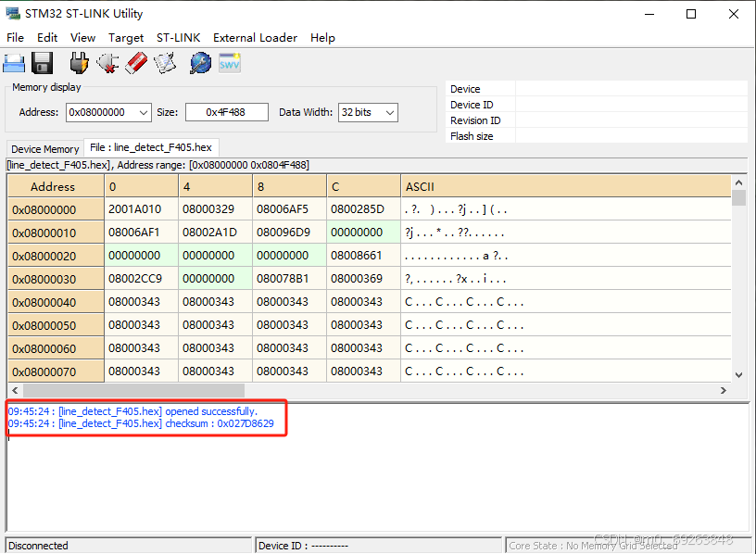
Task: Click the ASCII column header
Action: click(x=565, y=186)
